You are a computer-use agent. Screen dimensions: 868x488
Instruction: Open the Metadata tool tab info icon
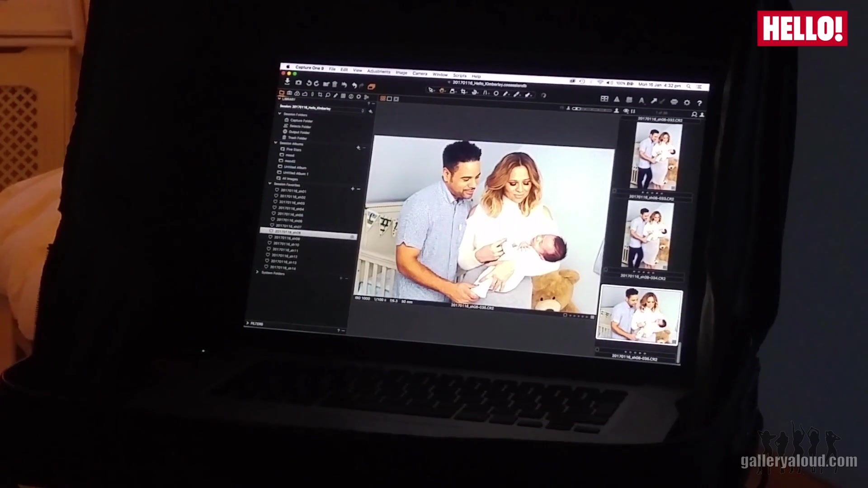click(x=351, y=96)
